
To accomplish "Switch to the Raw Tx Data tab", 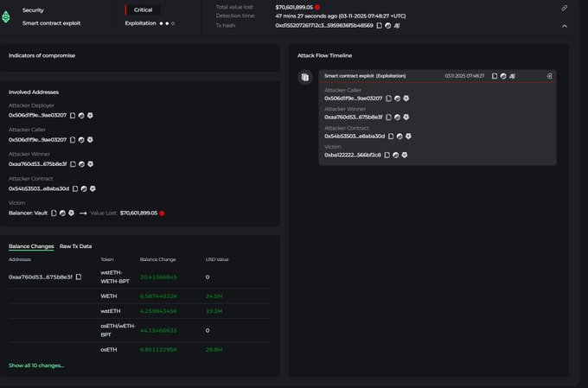I will click(x=75, y=246).
